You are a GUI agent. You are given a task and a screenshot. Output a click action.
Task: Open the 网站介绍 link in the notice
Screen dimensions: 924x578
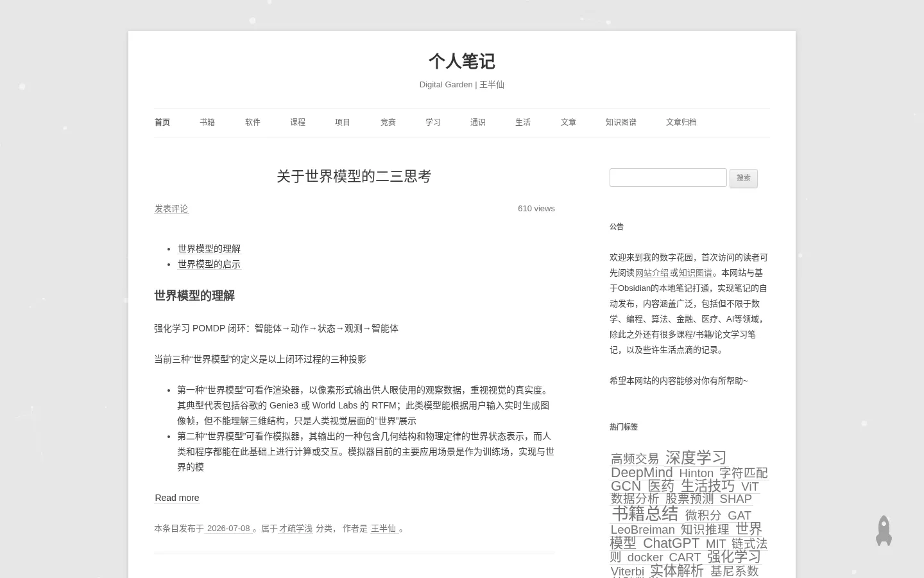click(x=652, y=273)
